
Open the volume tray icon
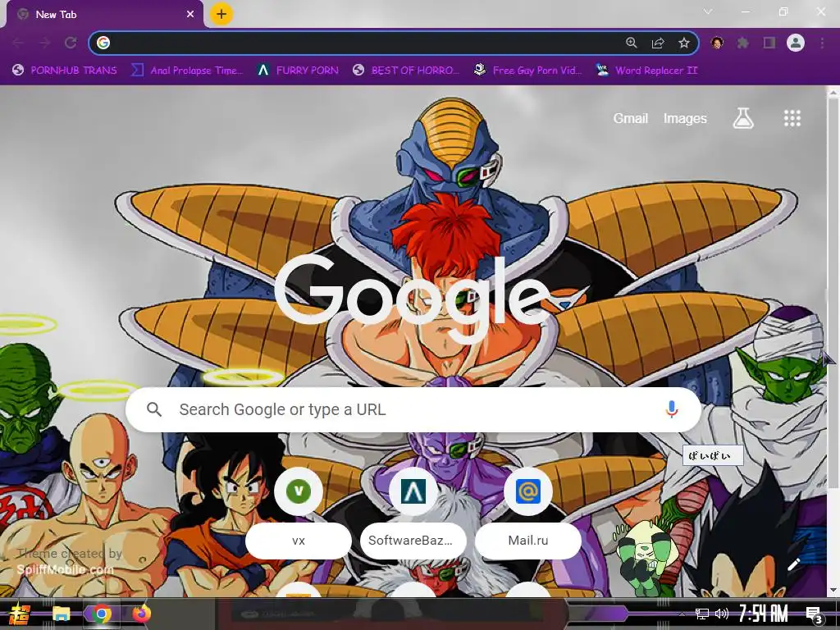coord(722,614)
